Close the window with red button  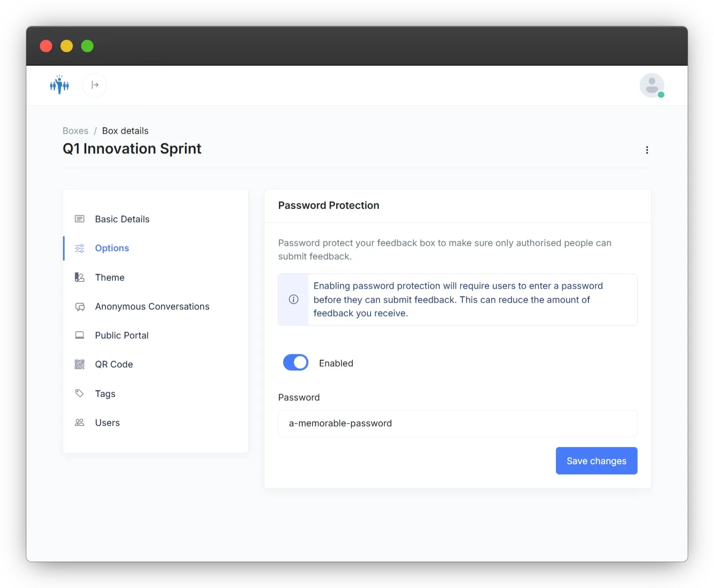point(46,46)
